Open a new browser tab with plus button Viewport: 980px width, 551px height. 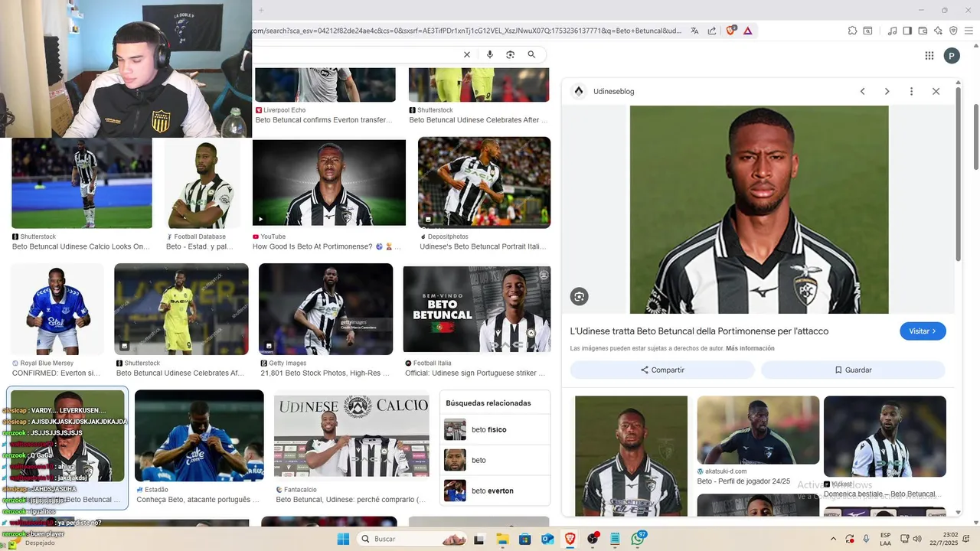click(x=261, y=10)
